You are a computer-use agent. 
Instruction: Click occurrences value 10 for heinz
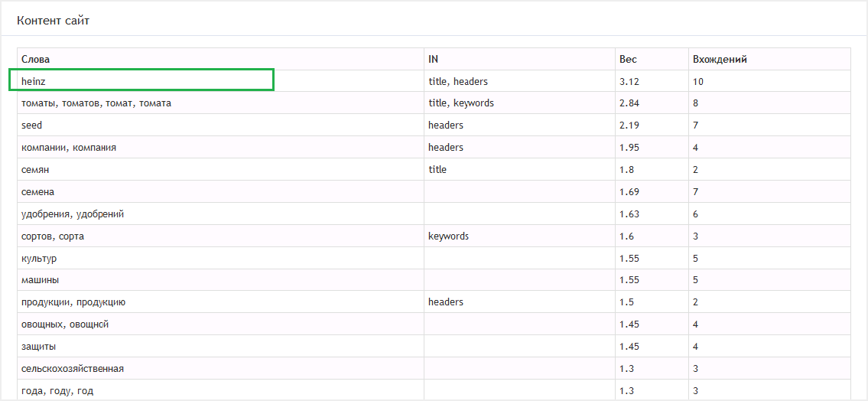[698, 81]
